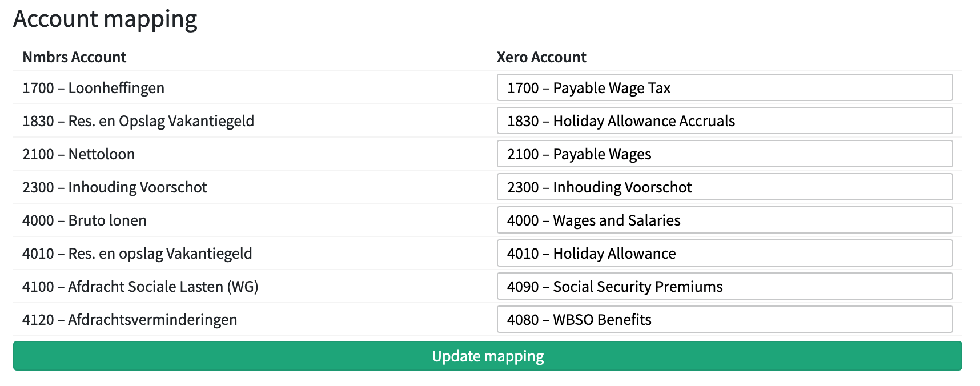Screen dimensions: 980x386
Task: Expand the Payable Wages account selector
Action: pyautogui.click(x=724, y=154)
